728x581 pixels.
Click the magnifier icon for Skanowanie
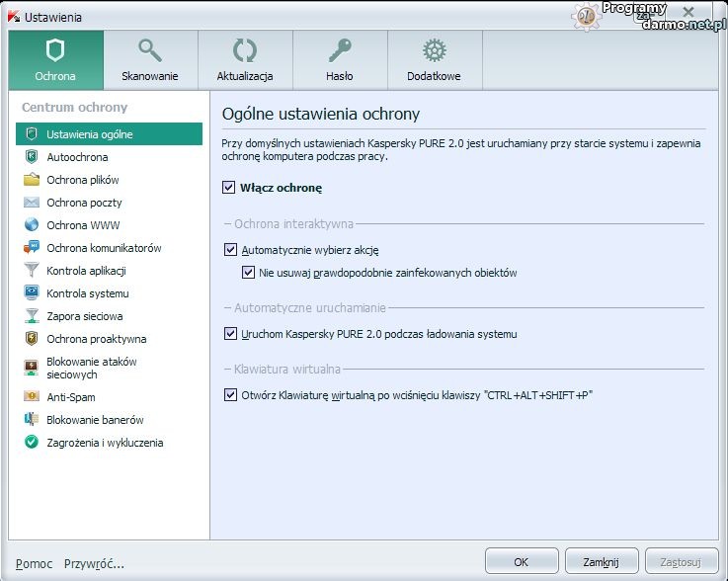pos(150,50)
